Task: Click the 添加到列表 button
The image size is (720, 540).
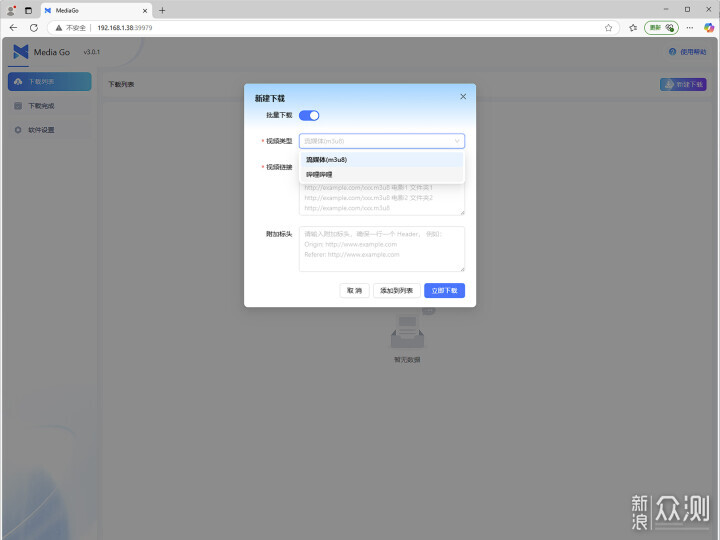Action: 397,290
